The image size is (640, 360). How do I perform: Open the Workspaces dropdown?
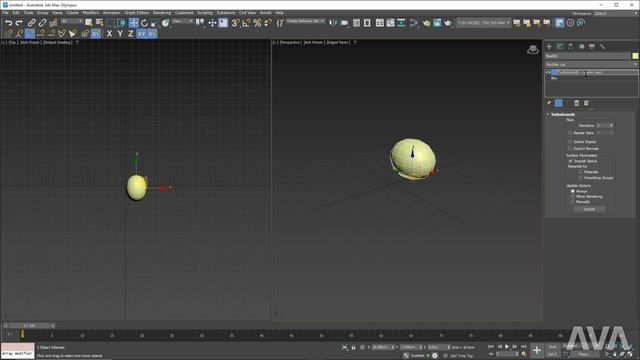615,13
